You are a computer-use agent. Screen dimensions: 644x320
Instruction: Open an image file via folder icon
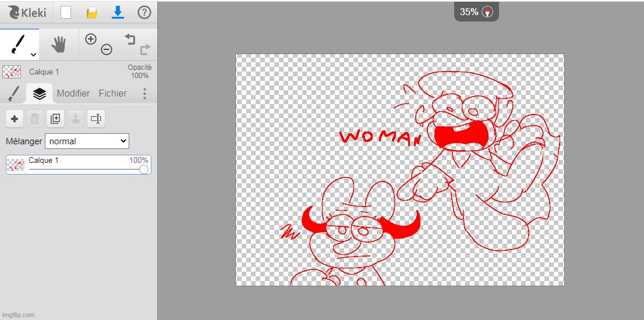pos(91,13)
